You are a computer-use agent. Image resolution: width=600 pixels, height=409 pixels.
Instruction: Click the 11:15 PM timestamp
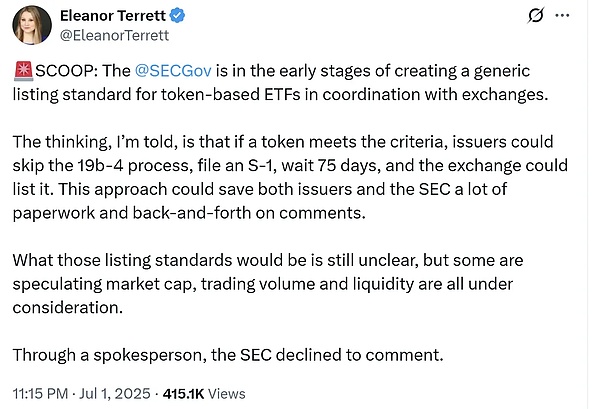click(49, 392)
